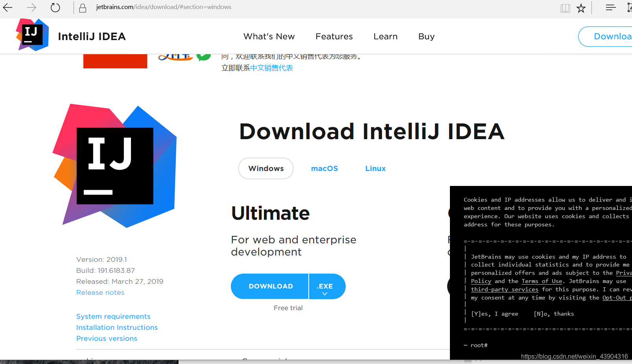This screenshot has width=632, height=364.
Task: Add page to favorites star icon
Action: click(581, 8)
